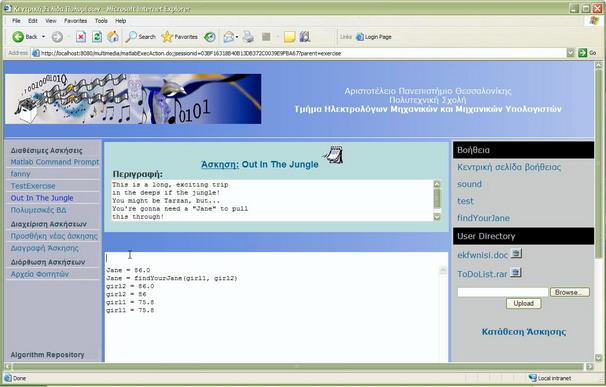Click the IE page icon in address bar
Screen dimensions: 606x387
(36, 53)
